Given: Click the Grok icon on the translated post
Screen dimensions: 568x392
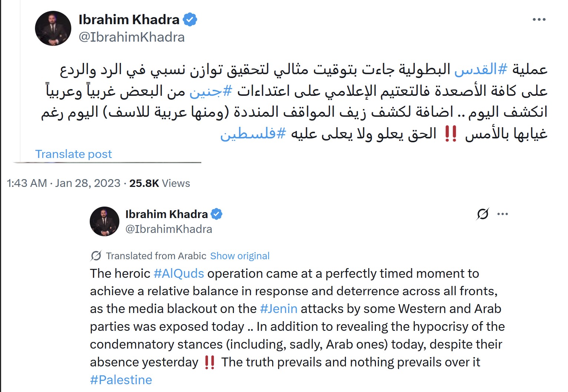Looking at the screenshot, I should tap(483, 214).
